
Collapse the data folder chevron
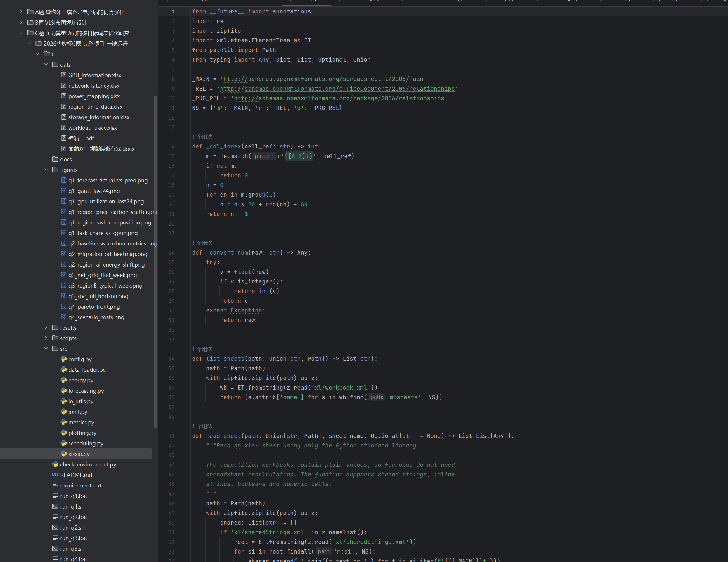(x=46, y=64)
